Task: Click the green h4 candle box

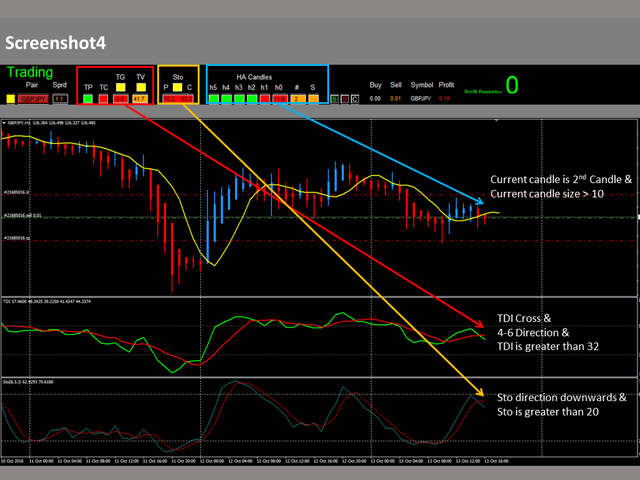Action: 227,99
